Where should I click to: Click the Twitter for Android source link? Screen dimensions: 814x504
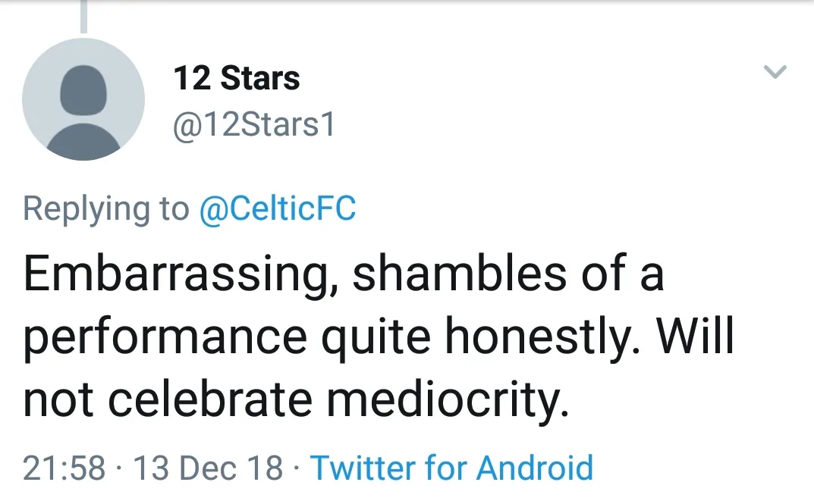[451, 468]
